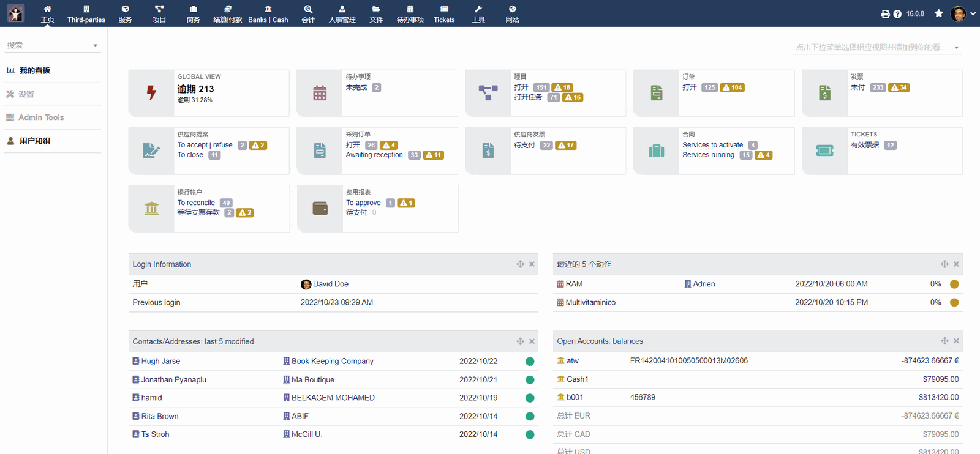The height and width of the screenshot is (454, 980).
Task: Click the Services to activate link
Action: [712, 145]
